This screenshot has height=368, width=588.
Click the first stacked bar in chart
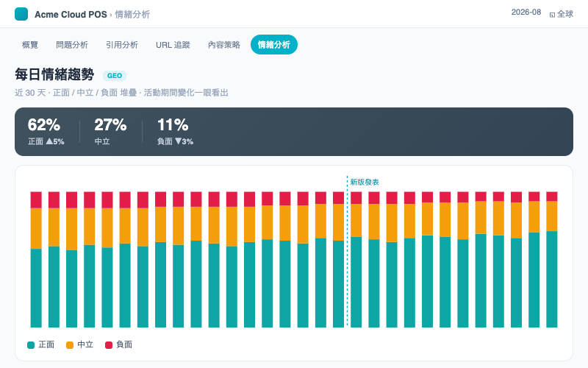click(x=36, y=260)
